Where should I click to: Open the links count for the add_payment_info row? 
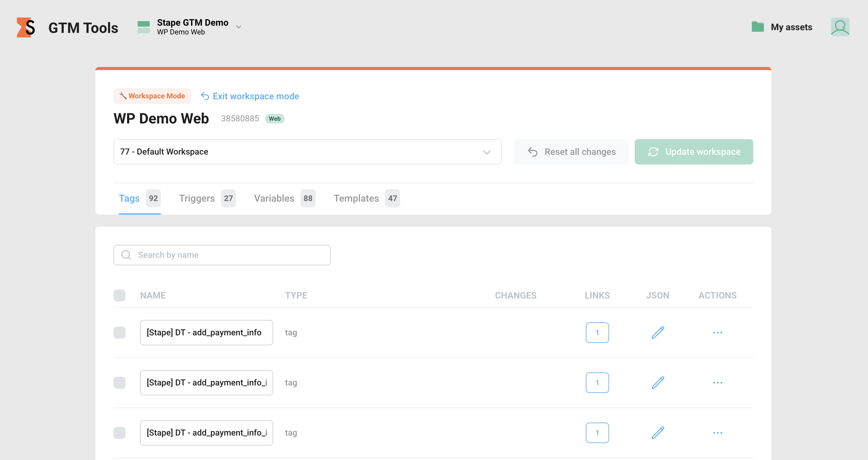click(597, 333)
